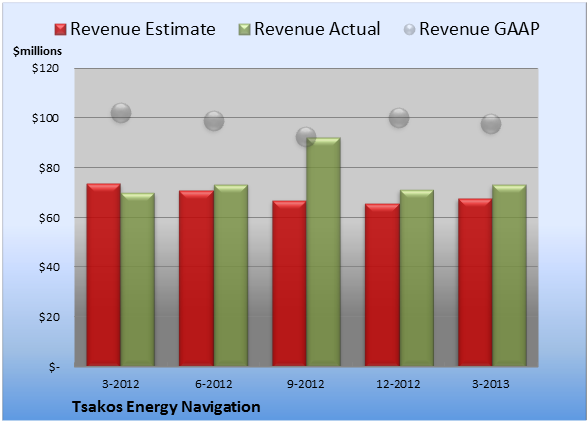Click the $20 y-axis label
The width and height of the screenshot is (588, 422).
tap(49, 317)
